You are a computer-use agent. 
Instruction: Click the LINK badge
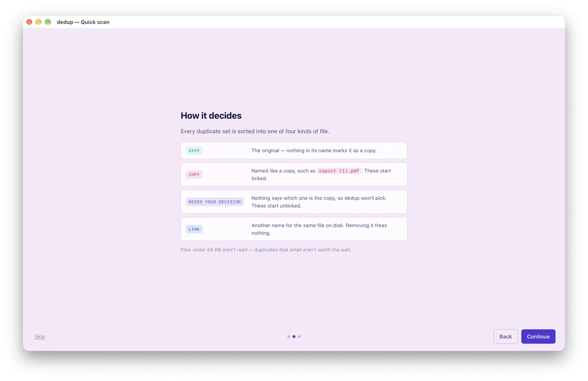pos(194,229)
